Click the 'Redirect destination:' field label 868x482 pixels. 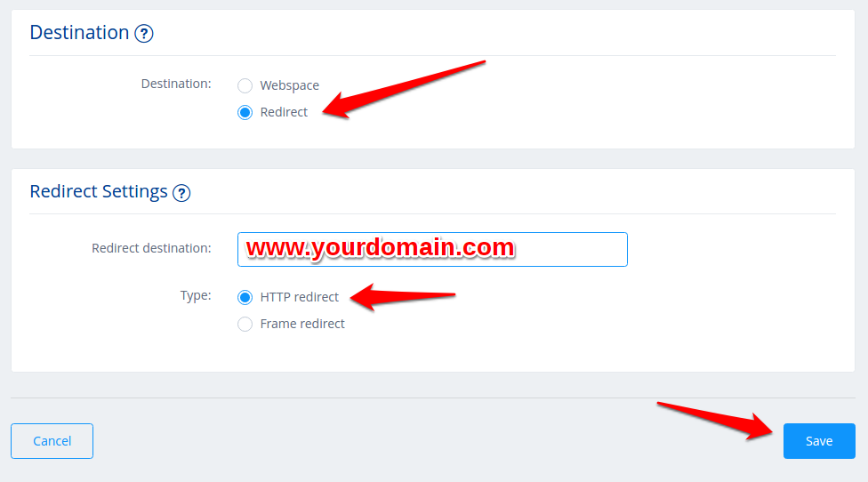coord(151,248)
